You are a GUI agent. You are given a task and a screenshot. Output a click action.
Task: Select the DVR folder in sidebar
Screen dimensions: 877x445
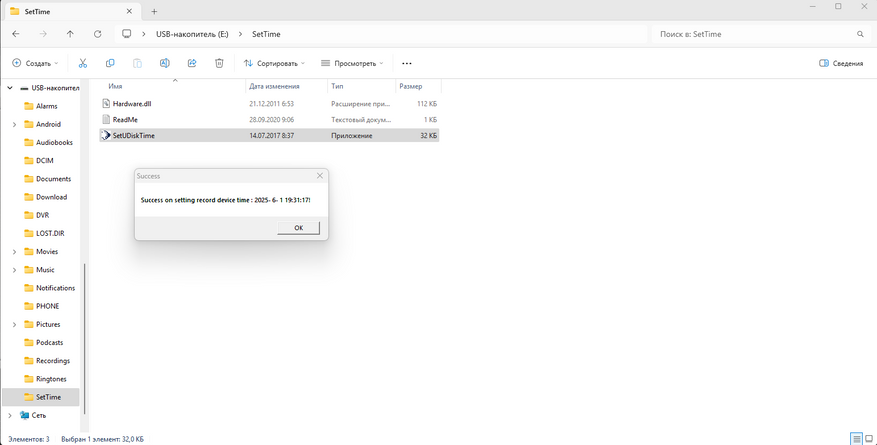point(44,215)
